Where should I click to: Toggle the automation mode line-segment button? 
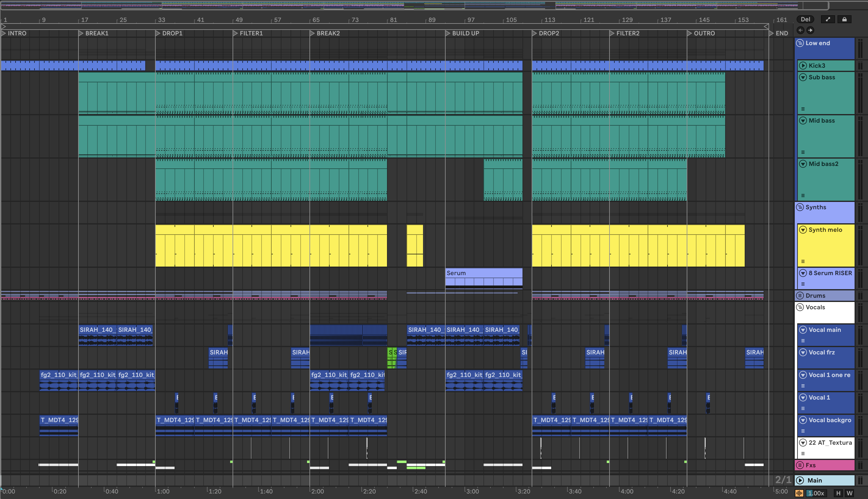pyautogui.click(x=828, y=20)
